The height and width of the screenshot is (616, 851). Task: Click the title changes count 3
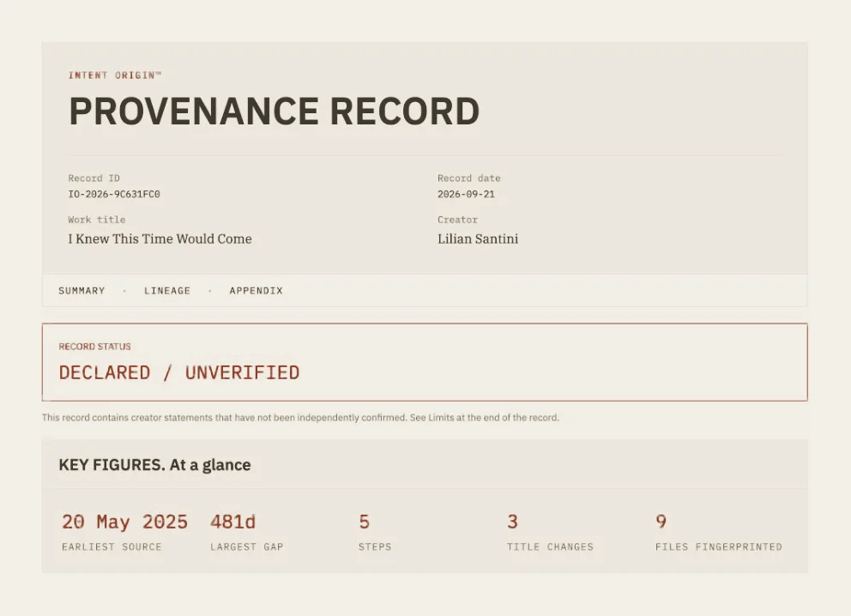point(513,522)
